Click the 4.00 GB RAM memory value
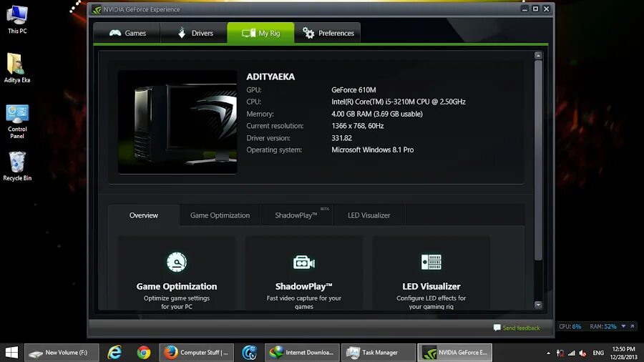Viewport: 644px width, 362px height. pos(377,114)
